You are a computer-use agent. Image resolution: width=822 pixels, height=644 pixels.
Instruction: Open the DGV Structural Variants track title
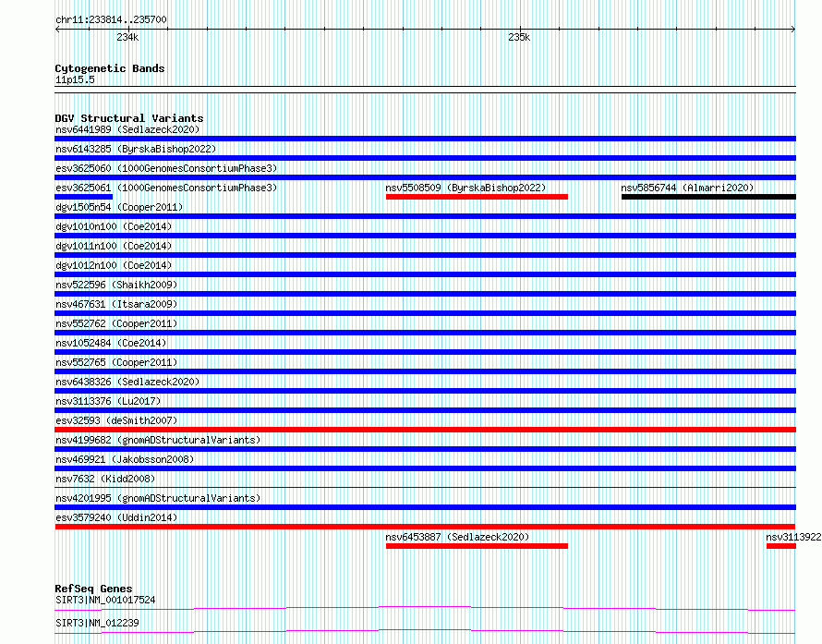(128, 118)
